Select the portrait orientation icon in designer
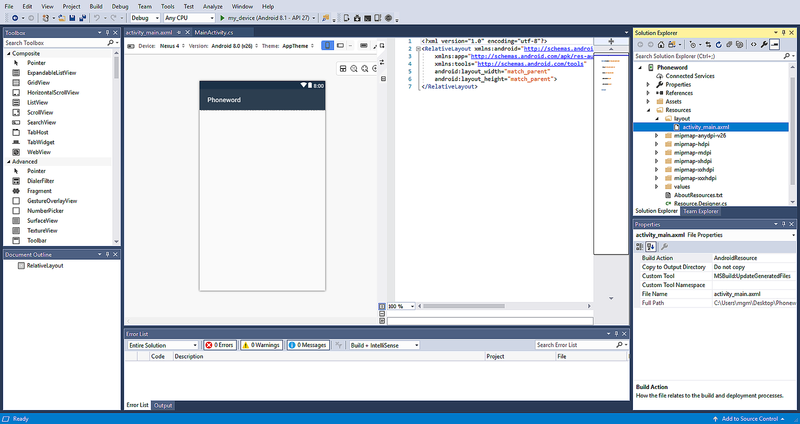The image size is (800, 424). coord(328,45)
